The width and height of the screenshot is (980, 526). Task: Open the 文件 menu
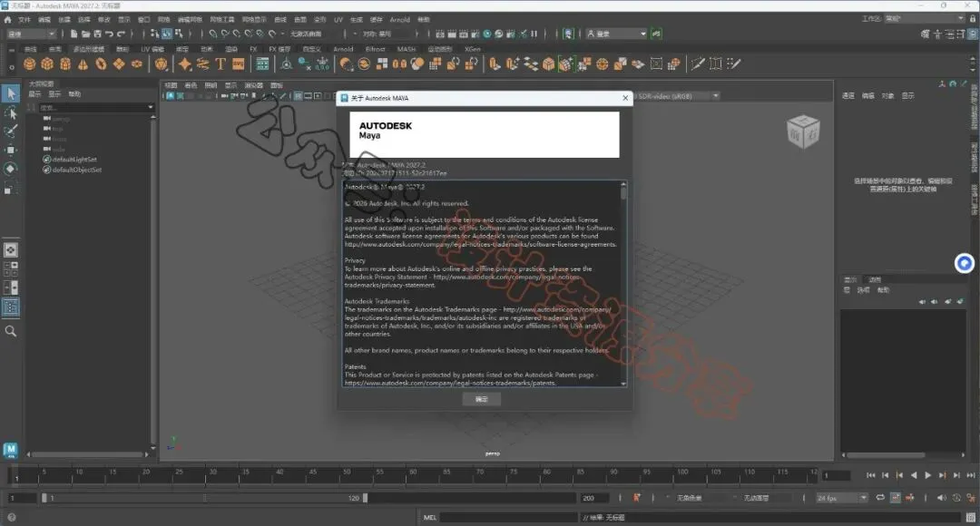24,19
